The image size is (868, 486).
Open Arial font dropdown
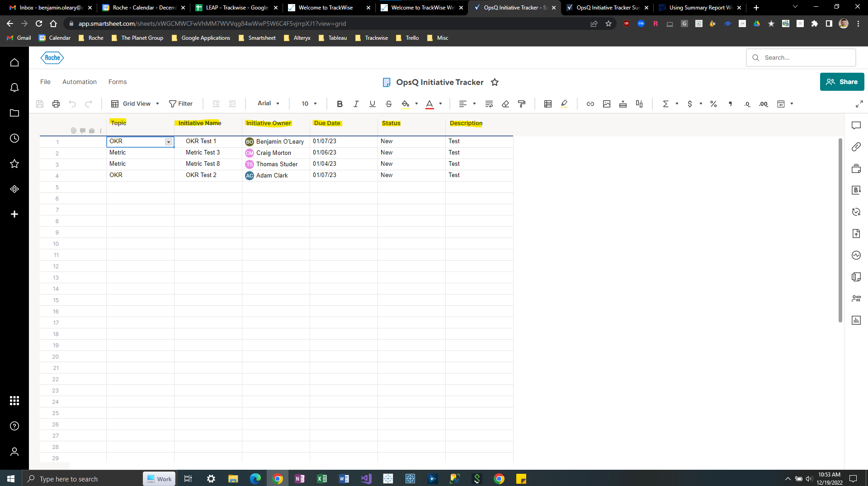click(269, 103)
